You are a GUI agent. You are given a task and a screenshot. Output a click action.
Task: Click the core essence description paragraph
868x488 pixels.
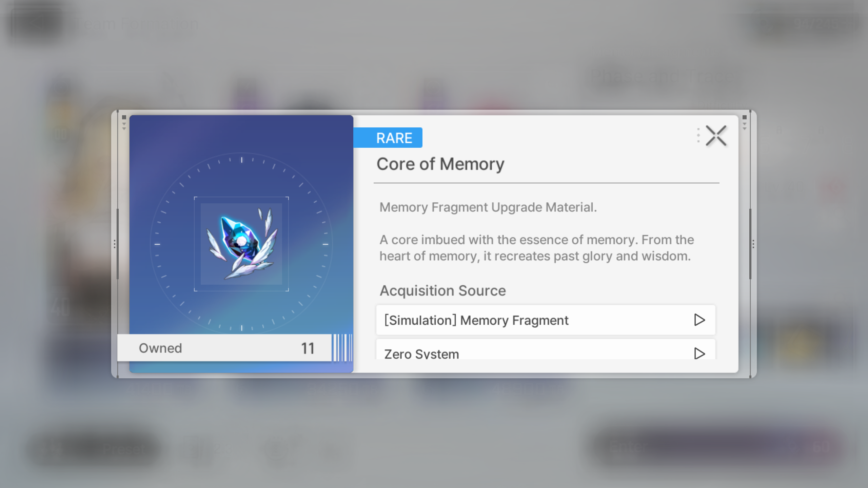click(x=536, y=248)
